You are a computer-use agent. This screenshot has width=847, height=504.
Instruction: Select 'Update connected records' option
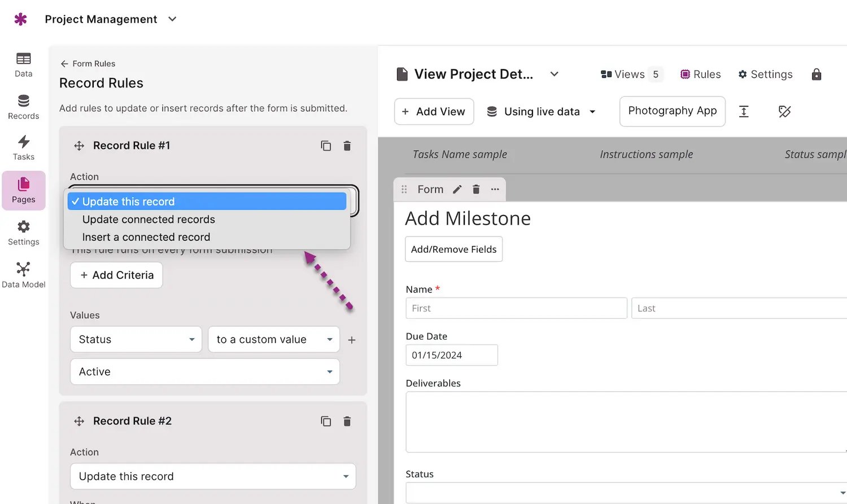coord(149,220)
